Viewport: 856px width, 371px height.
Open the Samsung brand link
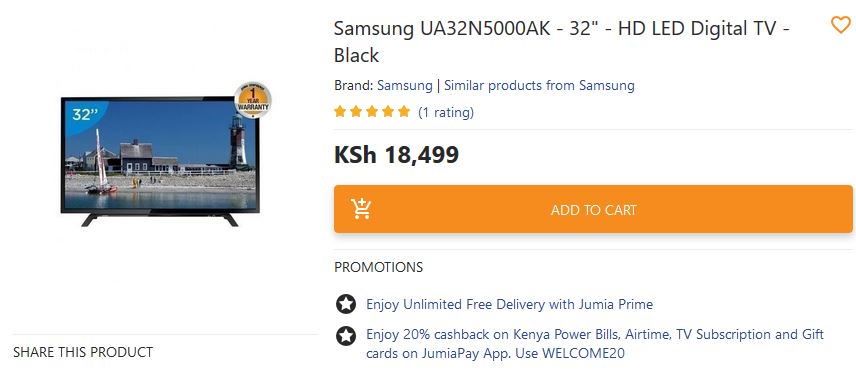(405, 86)
